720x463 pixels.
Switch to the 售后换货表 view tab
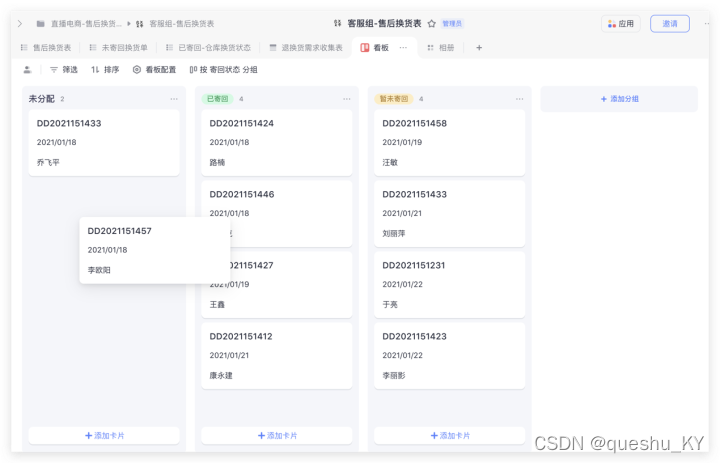(x=46, y=48)
